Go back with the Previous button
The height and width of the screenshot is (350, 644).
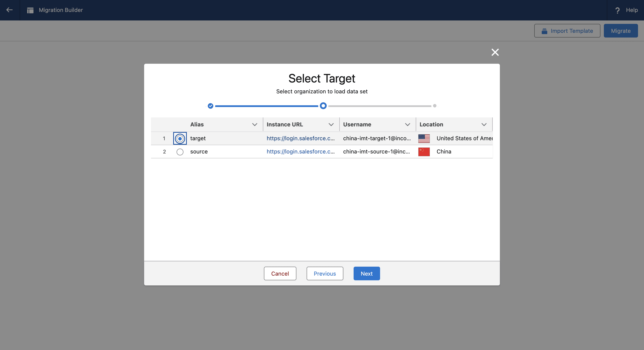coord(325,274)
